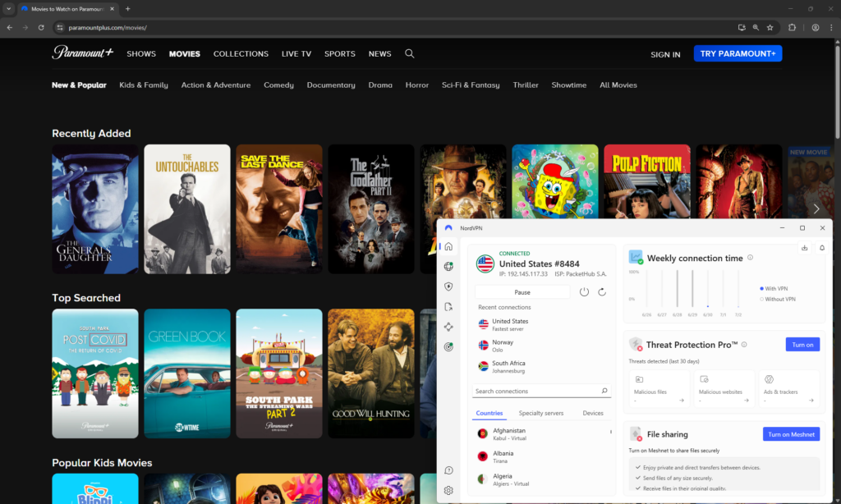The width and height of the screenshot is (841, 504).
Task: Select the Countries tab
Action: click(489, 413)
